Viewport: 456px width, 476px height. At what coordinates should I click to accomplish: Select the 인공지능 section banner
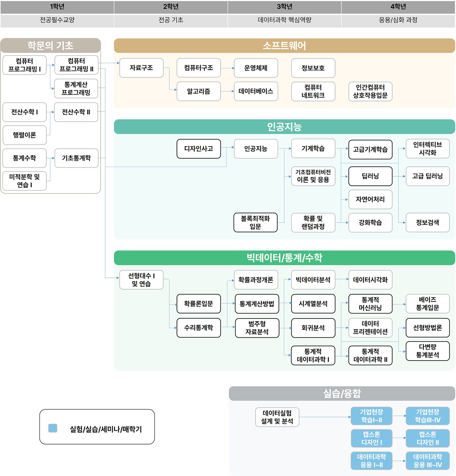(x=285, y=127)
